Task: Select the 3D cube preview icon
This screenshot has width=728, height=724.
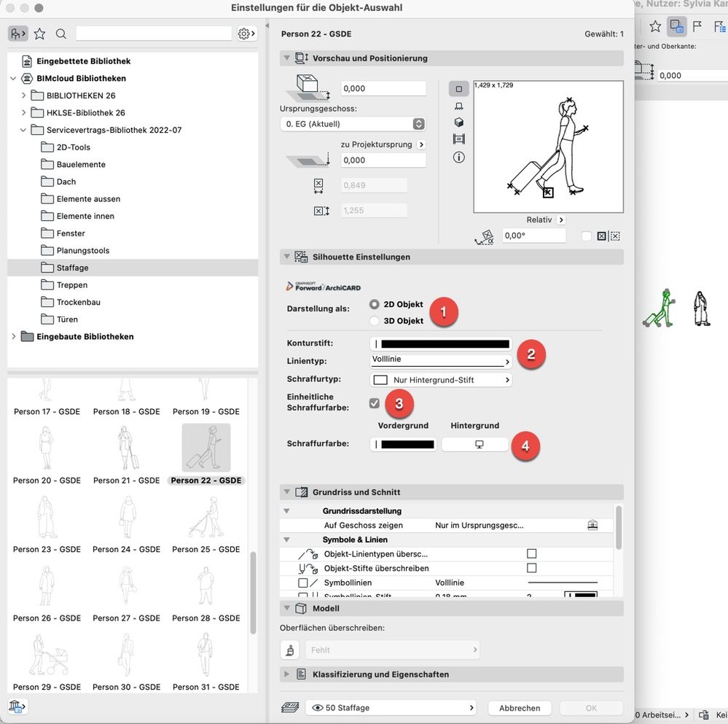Action: 458,122
